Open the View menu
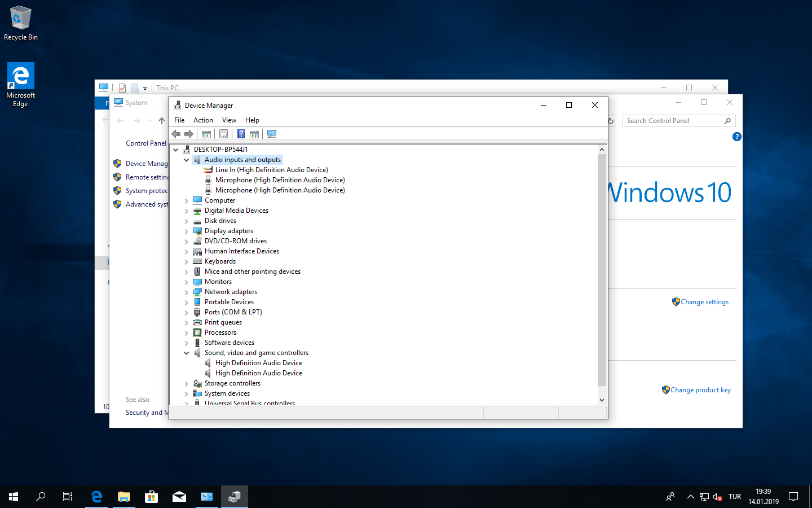812x508 pixels. click(229, 120)
